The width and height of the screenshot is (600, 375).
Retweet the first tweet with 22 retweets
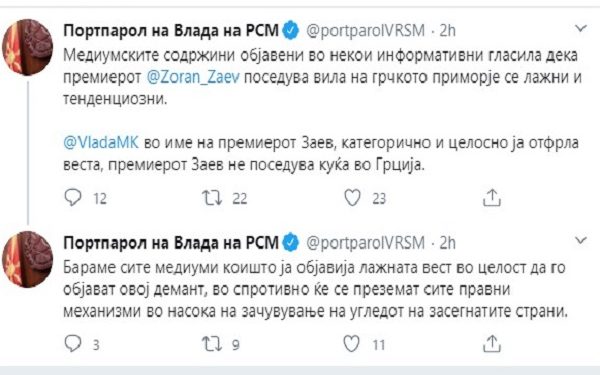point(212,198)
